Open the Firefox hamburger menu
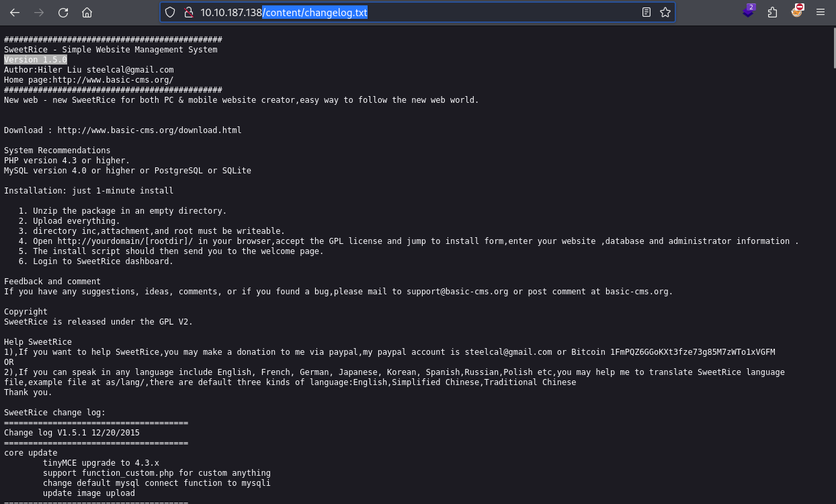 [x=820, y=12]
